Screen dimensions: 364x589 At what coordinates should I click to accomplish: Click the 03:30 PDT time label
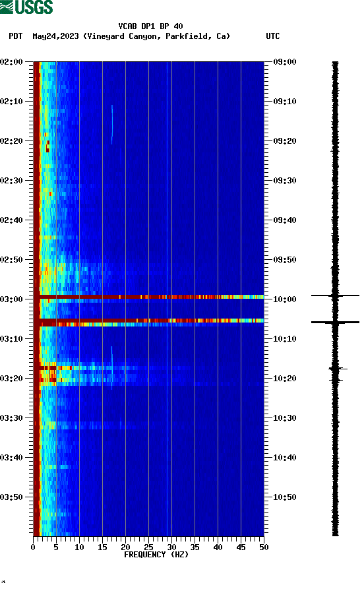[x=12, y=418]
